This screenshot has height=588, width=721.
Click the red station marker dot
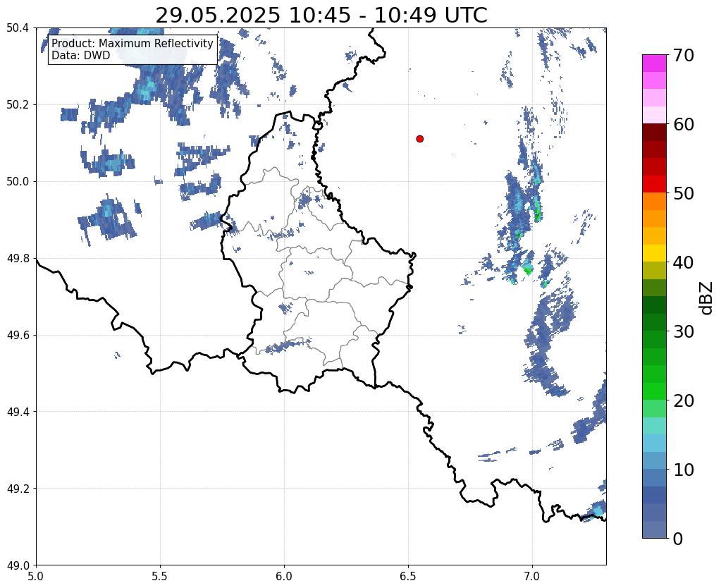point(419,138)
